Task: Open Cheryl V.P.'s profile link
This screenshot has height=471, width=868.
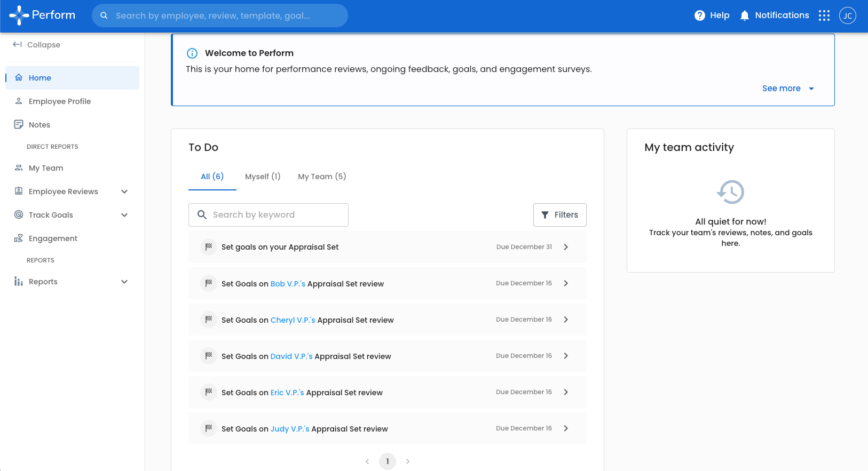Action: coord(293,320)
